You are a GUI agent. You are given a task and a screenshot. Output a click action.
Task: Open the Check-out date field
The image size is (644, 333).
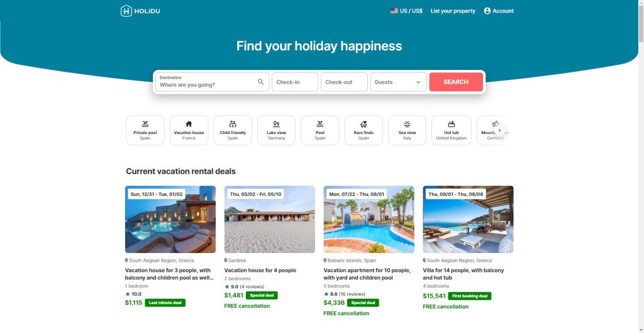click(344, 82)
